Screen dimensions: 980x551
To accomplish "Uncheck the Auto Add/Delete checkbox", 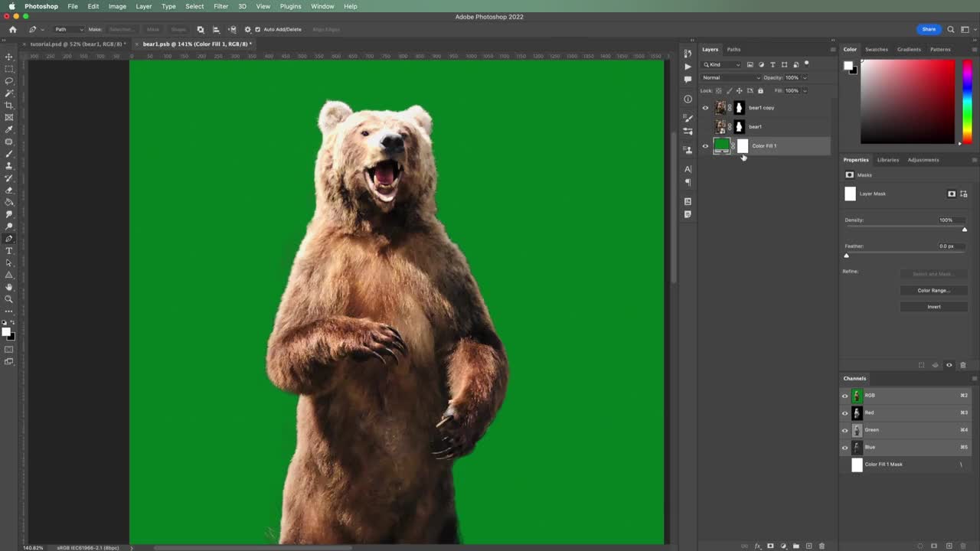I will point(258,30).
